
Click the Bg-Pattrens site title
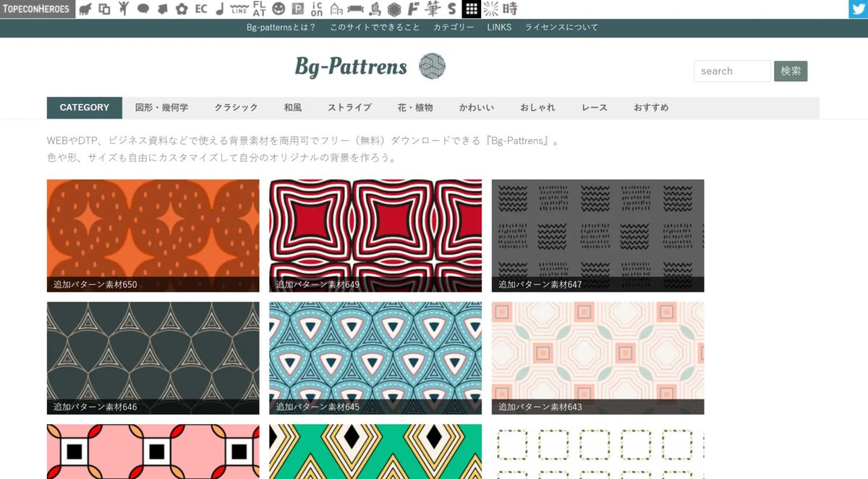pos(351,67)
